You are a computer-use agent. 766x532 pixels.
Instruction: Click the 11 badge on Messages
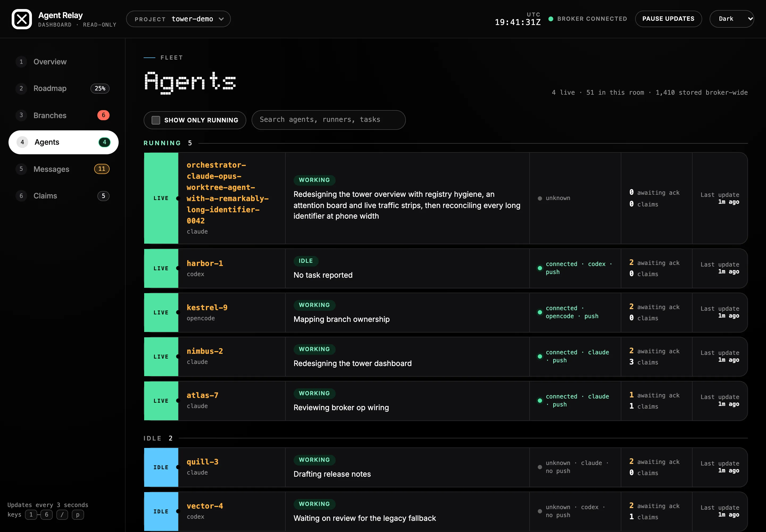point(102,169)
